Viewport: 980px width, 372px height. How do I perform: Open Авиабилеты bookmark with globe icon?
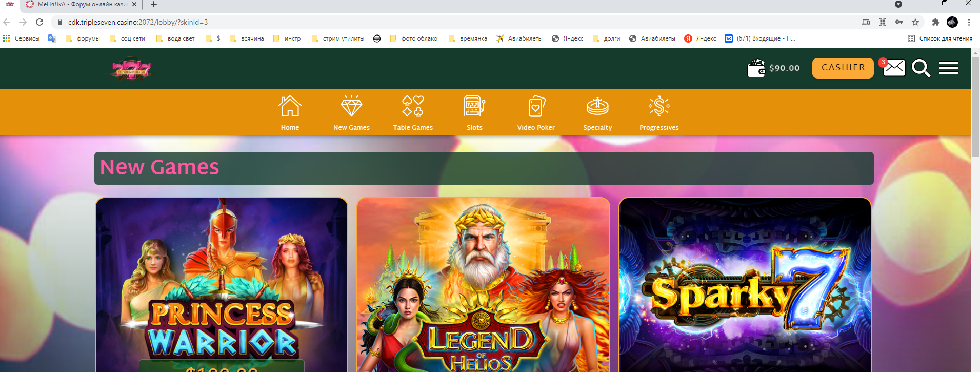tap(652, 38)
